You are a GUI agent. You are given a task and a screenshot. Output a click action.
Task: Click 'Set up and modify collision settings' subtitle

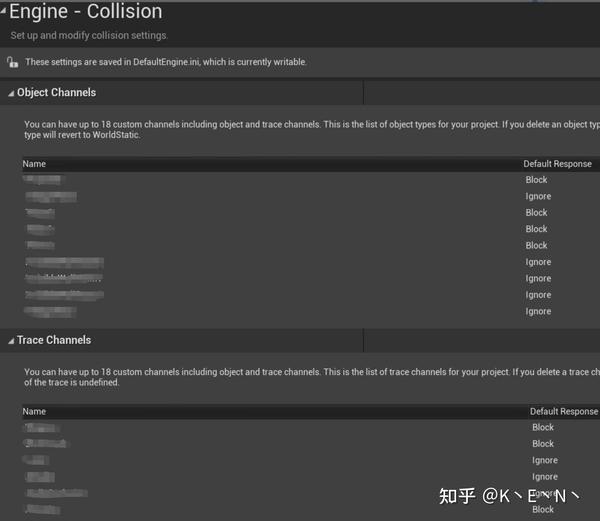click(x=88, y=35)
